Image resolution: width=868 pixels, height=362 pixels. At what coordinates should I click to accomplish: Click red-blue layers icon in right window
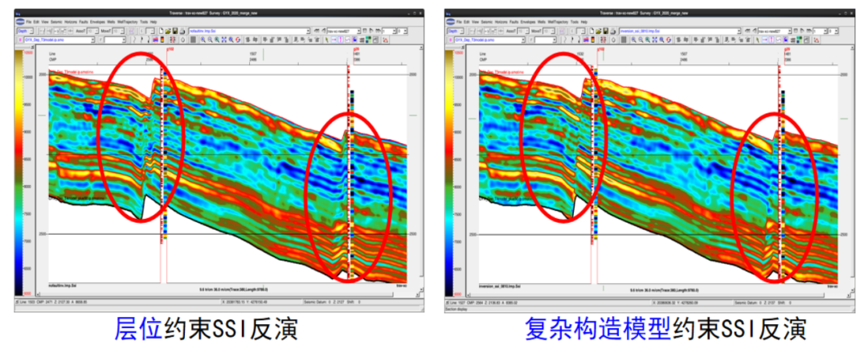(586, 40)
